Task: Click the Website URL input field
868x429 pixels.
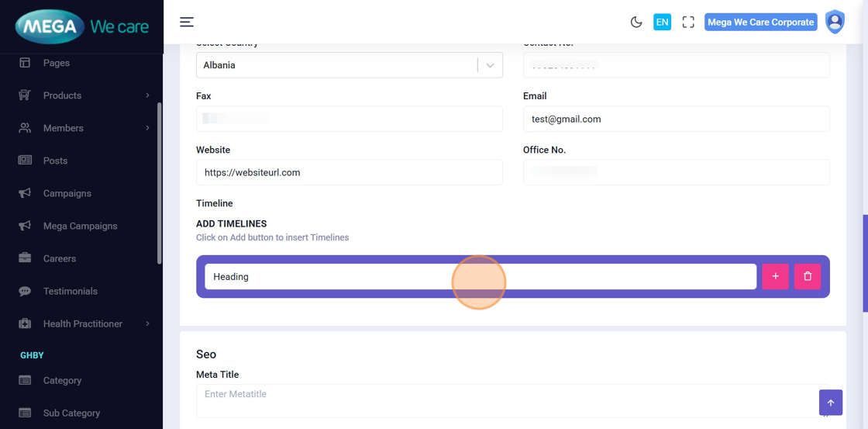Action: pyautogui.click(x=349, y=172)
